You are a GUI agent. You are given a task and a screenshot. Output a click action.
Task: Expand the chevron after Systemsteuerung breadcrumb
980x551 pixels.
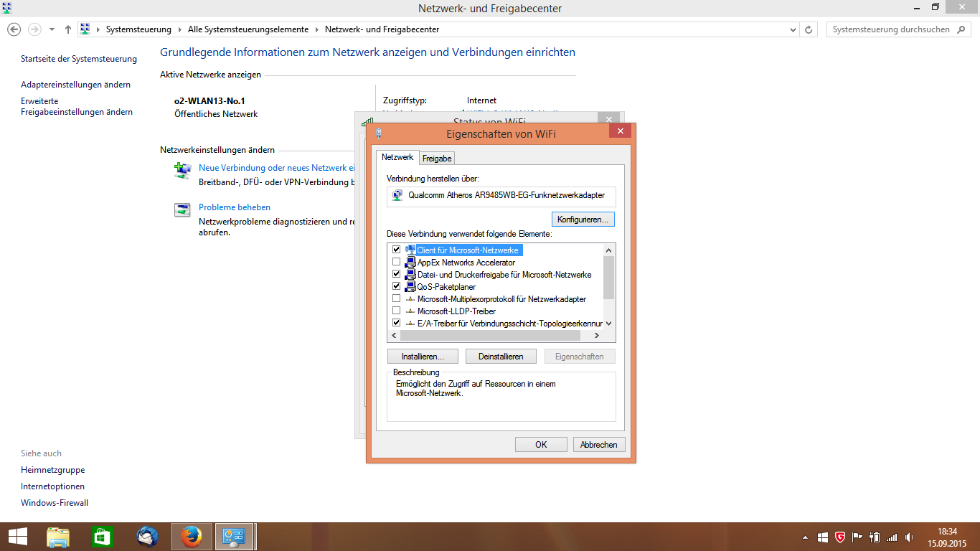(x=180, y=29)
